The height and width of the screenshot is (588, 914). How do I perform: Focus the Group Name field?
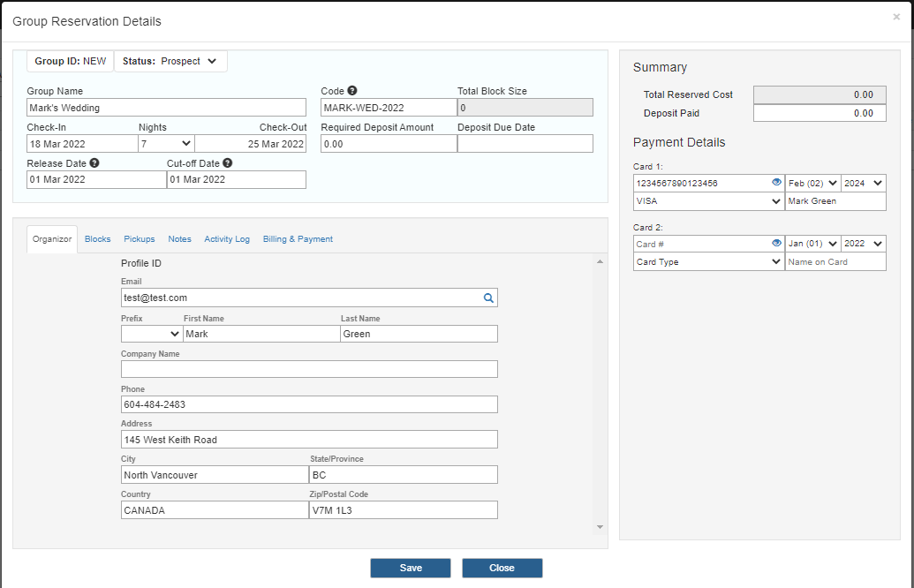pyautogui.click(x=166, y=107)
